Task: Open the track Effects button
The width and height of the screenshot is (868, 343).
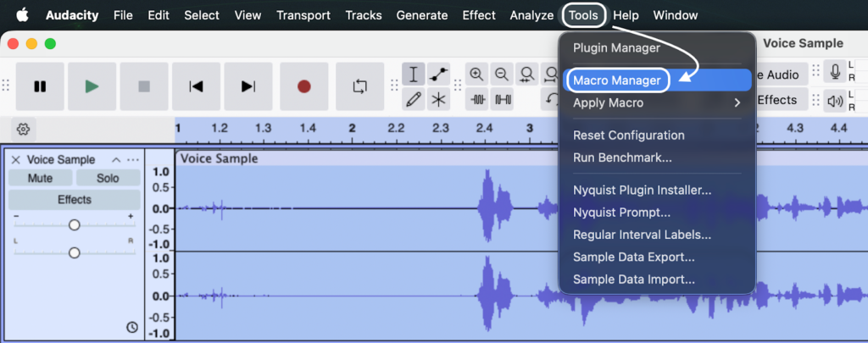Action: point(74,200)
